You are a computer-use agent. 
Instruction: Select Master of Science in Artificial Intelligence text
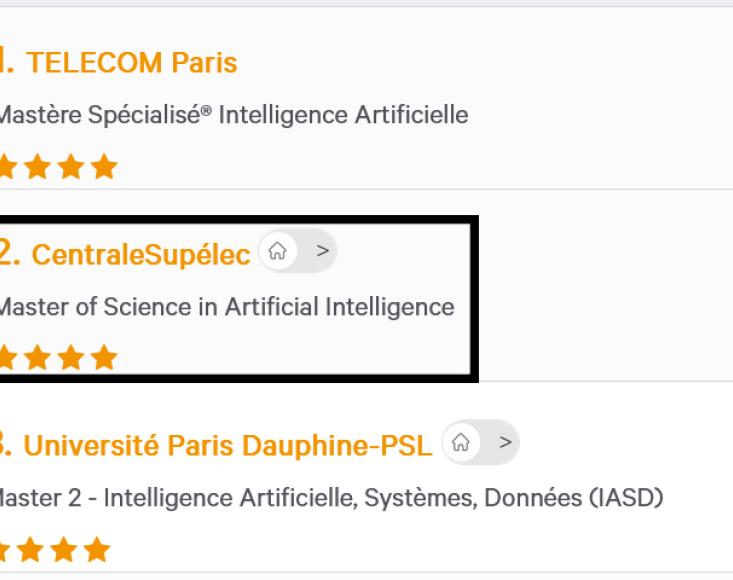(x=226, y=307)
